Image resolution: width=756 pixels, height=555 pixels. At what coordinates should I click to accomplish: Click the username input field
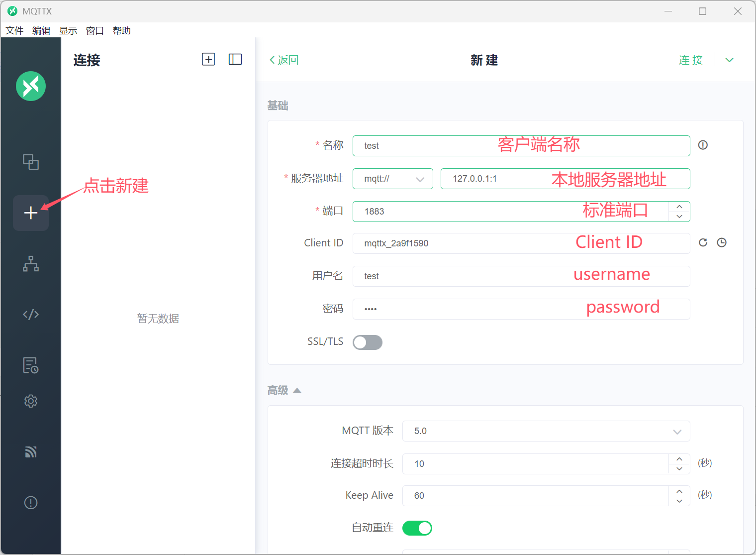coord(521,276)
